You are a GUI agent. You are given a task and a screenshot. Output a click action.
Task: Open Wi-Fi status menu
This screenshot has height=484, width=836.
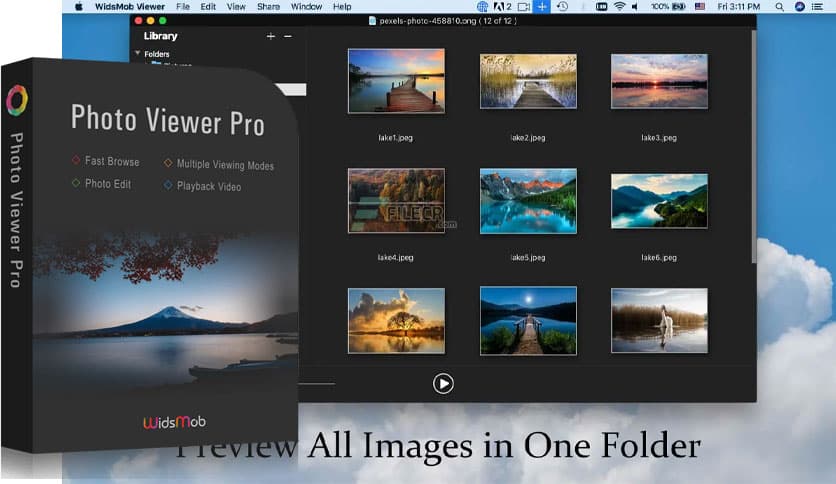click(x=619, y=6)
